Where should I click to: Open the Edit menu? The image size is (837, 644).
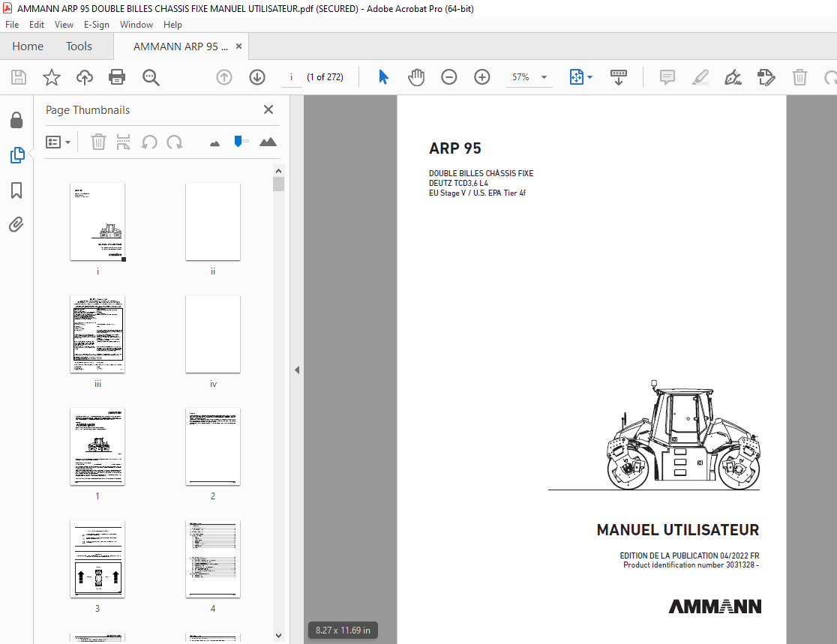coord(36,25)
